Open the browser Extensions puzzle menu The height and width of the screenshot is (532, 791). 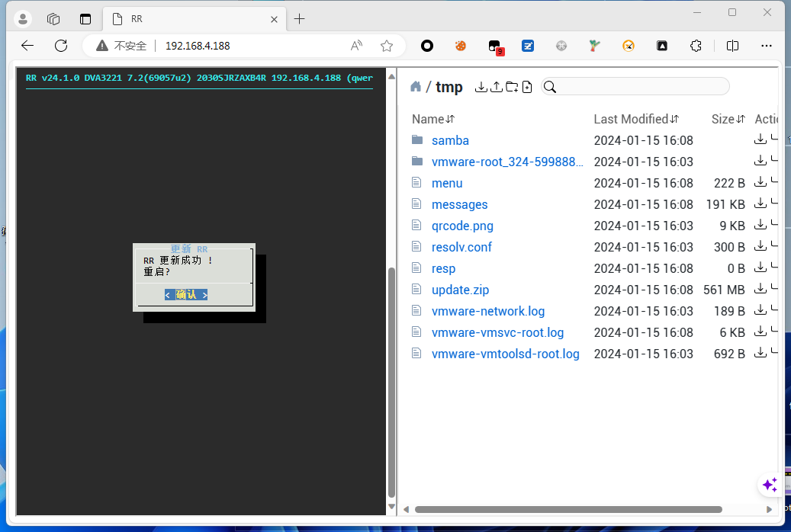696,46
